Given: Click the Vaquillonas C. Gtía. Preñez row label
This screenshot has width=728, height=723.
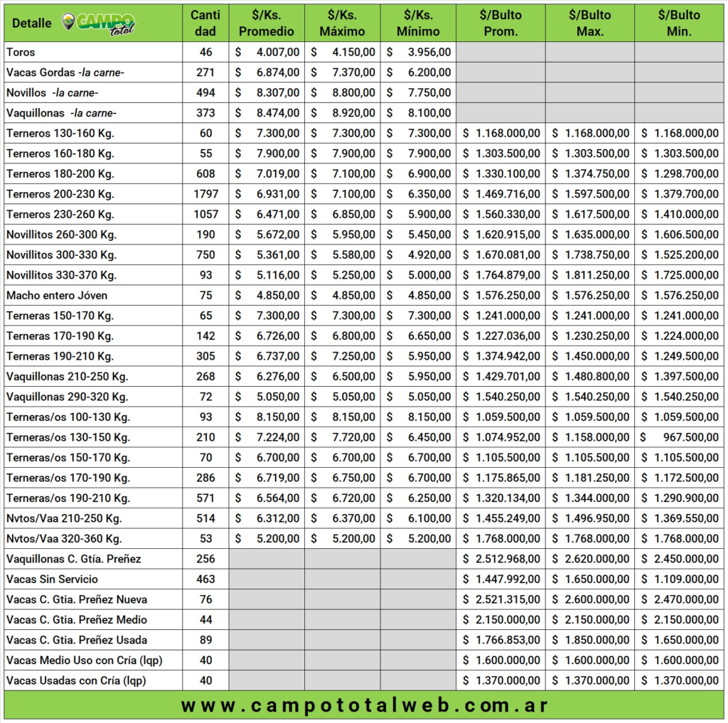Looking at the screenshot, I should click(x=73, y=559).
